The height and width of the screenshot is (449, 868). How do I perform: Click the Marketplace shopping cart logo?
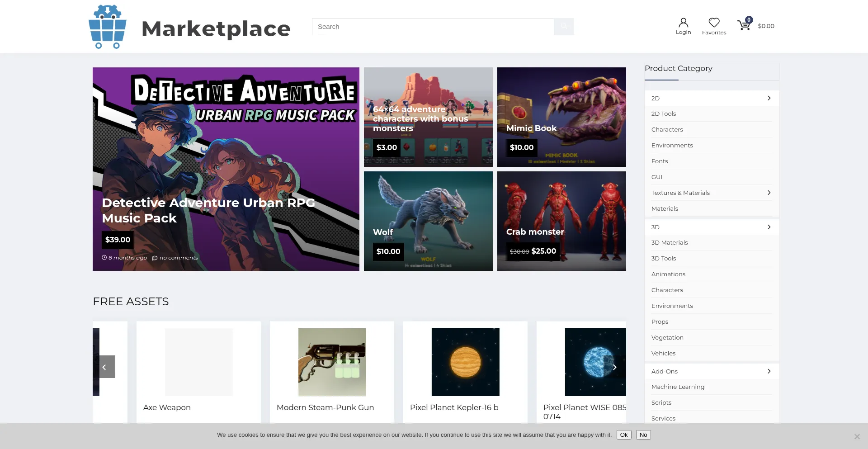pos(108,27)
